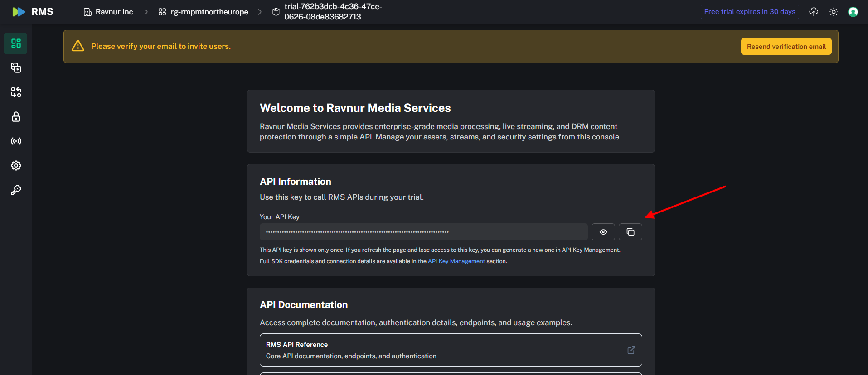The height and width of the screenshot is (375, 868).
Task: Click Free trial expires in 30 days
Action: pos(750,12)
